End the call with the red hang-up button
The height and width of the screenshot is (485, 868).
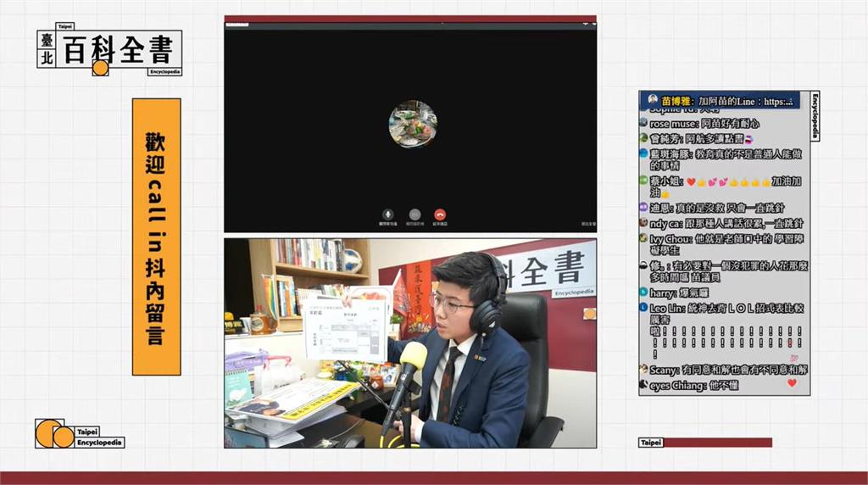coord(440,215)
